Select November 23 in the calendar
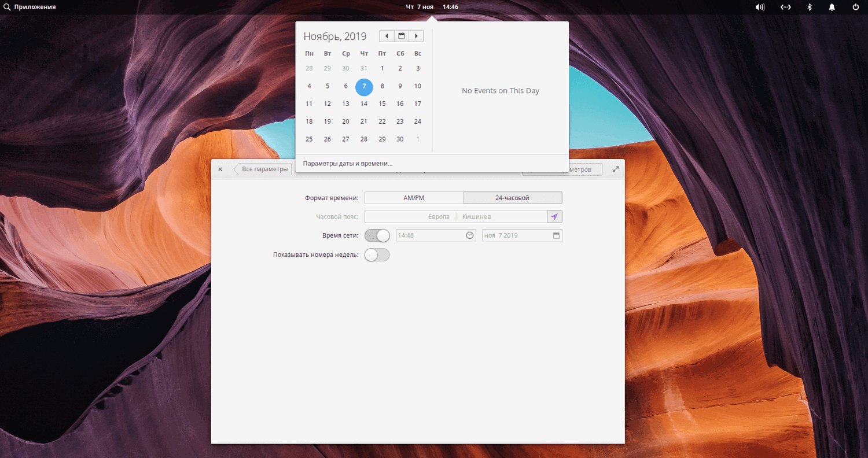Screen dimensions: 868x458 [400, 121]
